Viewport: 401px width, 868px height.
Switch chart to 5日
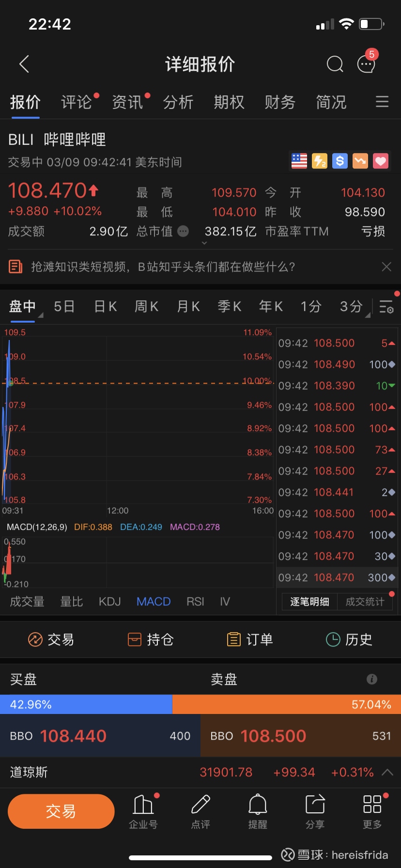pyautogui.click(x=64, y=307)
